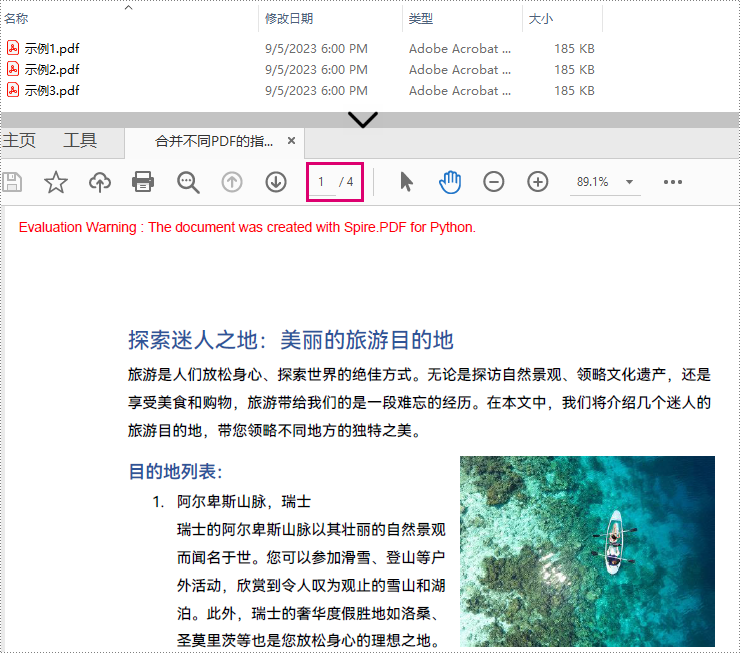This screenshot has width=740, height=653.
Task: Click the type cell of 示例3.pdf
Action: [460, 91]
